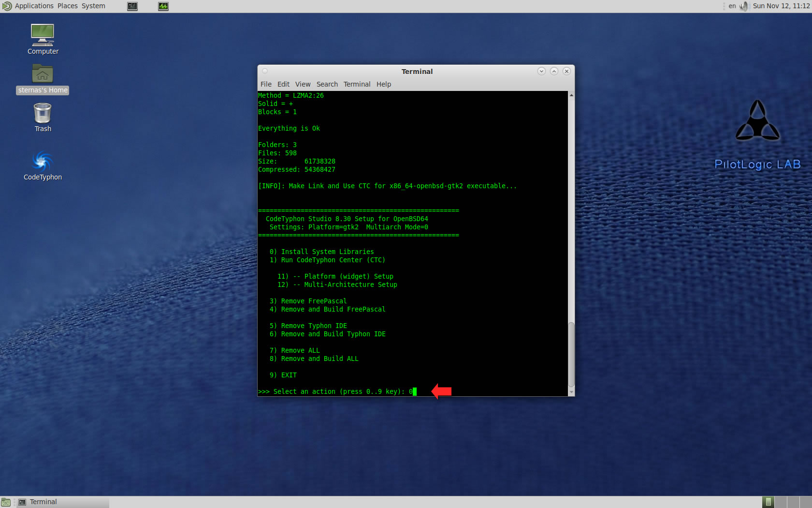This screenshot has width=812, height=508.
Task: Open the Terminal Search menu
Action: pyautogui.click(x=327, y=84)
